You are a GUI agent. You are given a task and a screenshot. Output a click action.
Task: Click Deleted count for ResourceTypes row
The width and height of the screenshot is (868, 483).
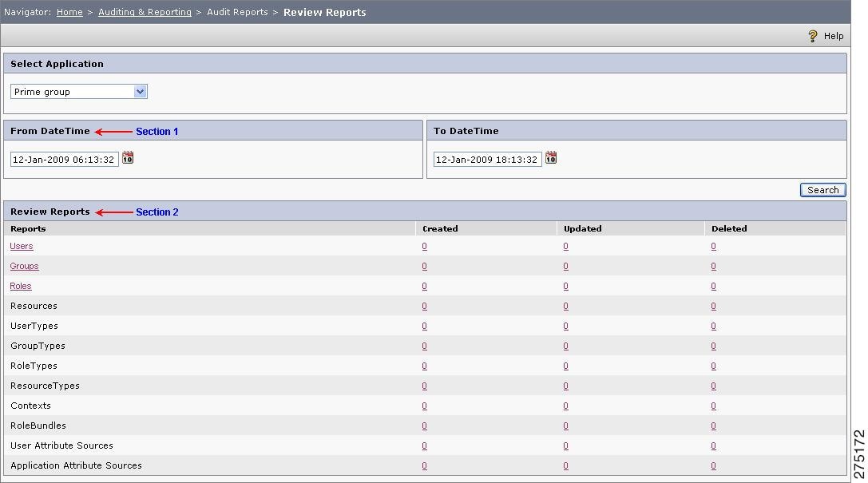[x=714, y=386]
